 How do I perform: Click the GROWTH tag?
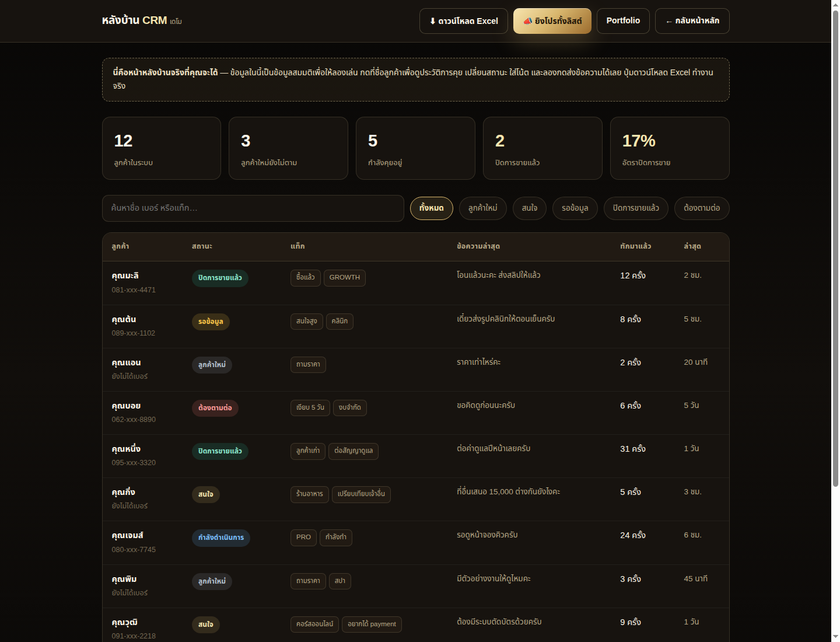(345, 278)
